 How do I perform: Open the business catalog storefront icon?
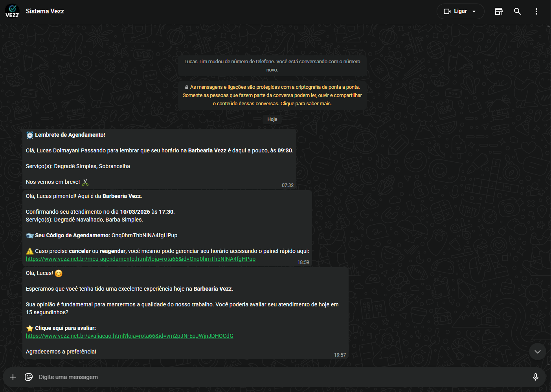tap(498, 11)
